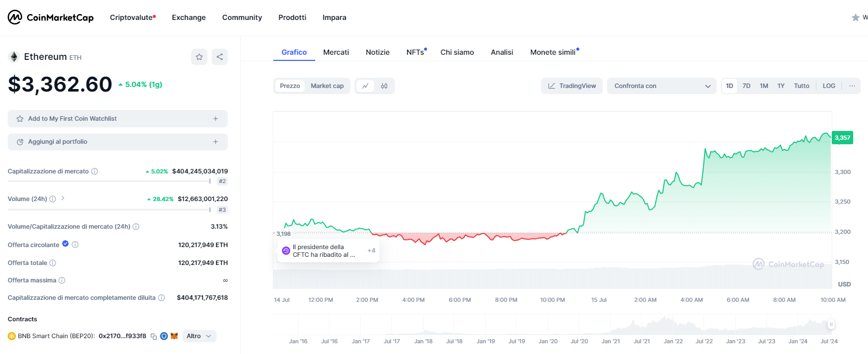Show info for fully diluted market cap
This screenshot has width=868, height=354.
[161, 298]
